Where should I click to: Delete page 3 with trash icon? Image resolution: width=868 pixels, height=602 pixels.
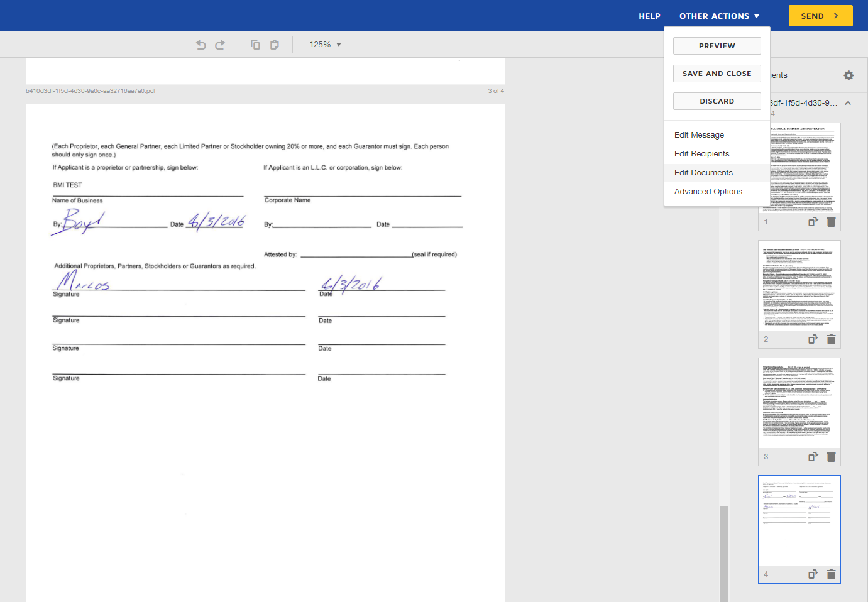tap(831, 457)
